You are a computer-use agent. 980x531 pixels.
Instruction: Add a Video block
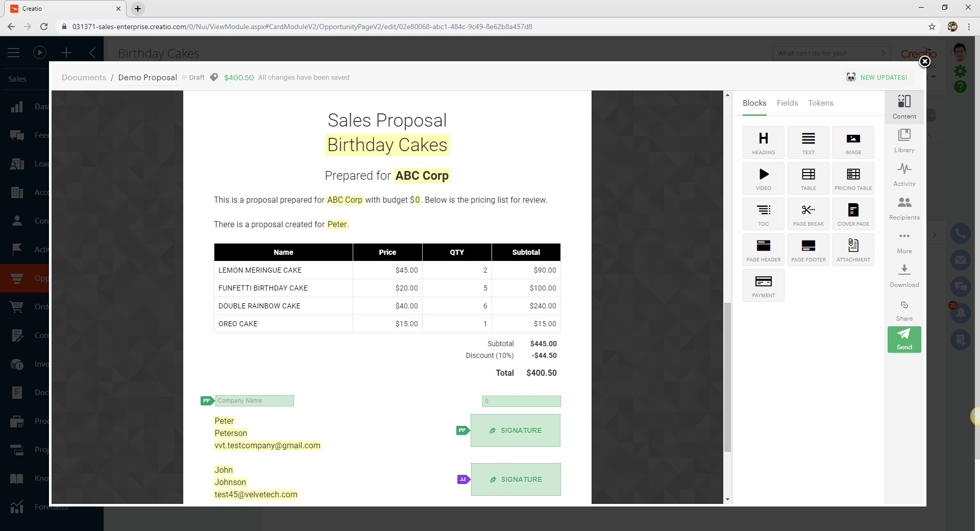pyautogui.click(x=763, y=178)
